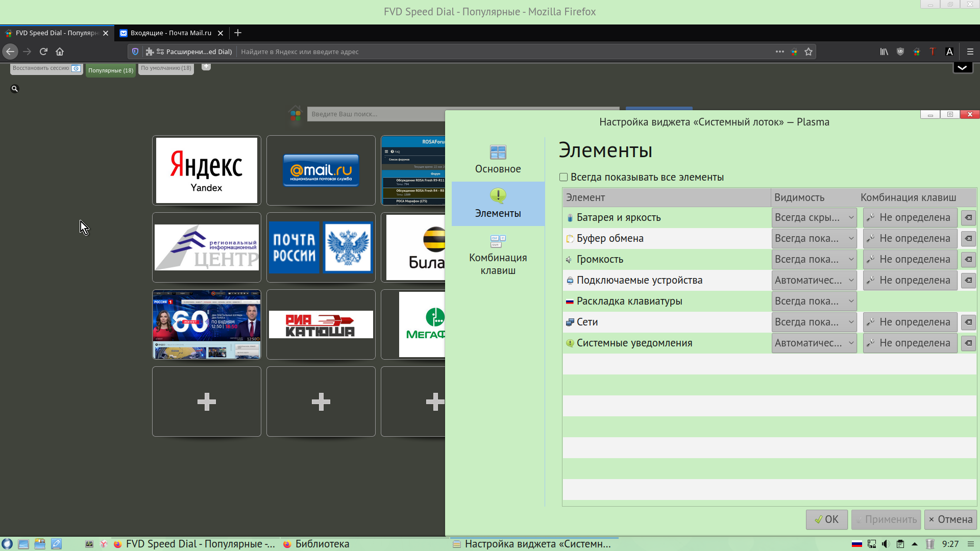
Task: Open Комбинация клавиш settings section
Action: click(498, 255)
